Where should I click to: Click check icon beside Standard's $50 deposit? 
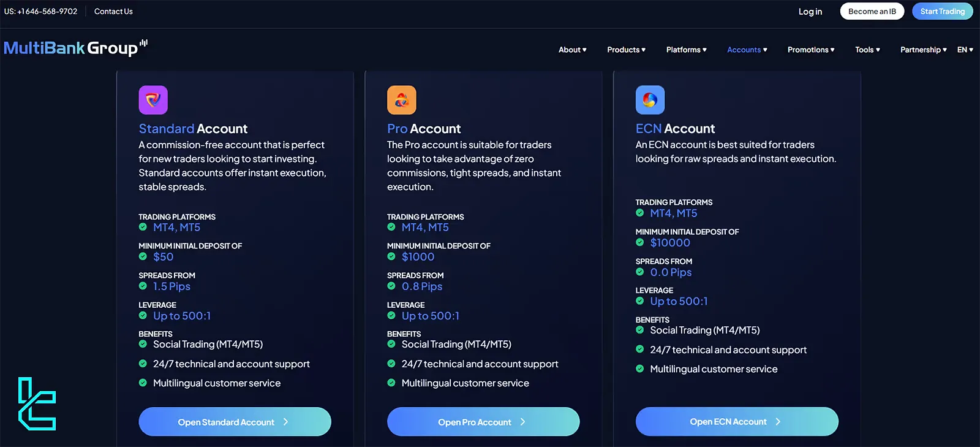143,256
